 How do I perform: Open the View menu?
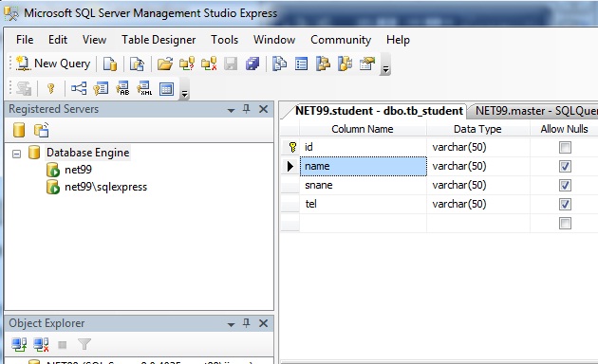click(x=94, y=40)
